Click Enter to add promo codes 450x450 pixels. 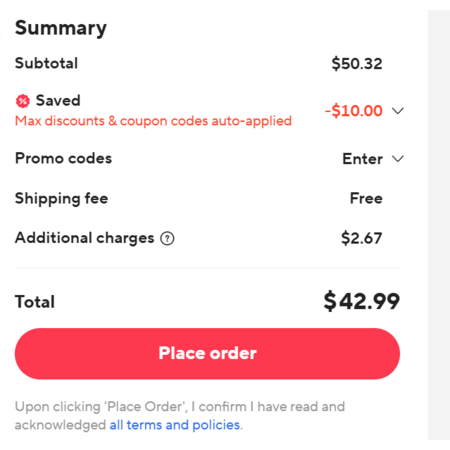coord(362,159)
